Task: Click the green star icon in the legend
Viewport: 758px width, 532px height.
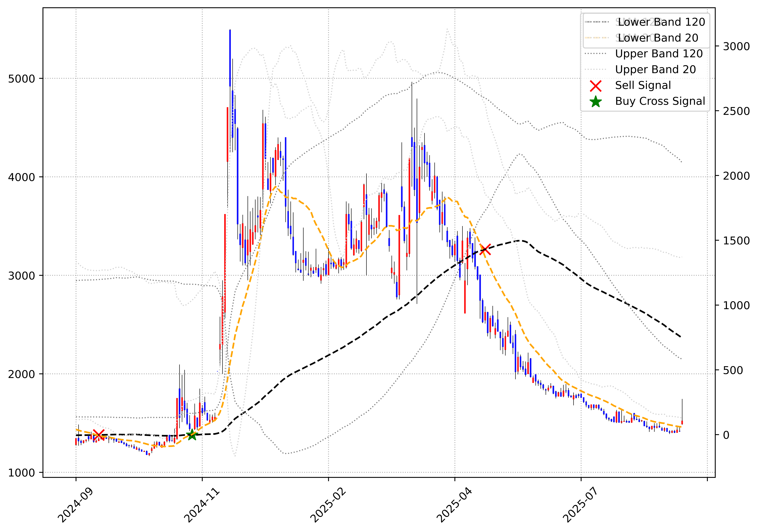Action: (596, 102)
